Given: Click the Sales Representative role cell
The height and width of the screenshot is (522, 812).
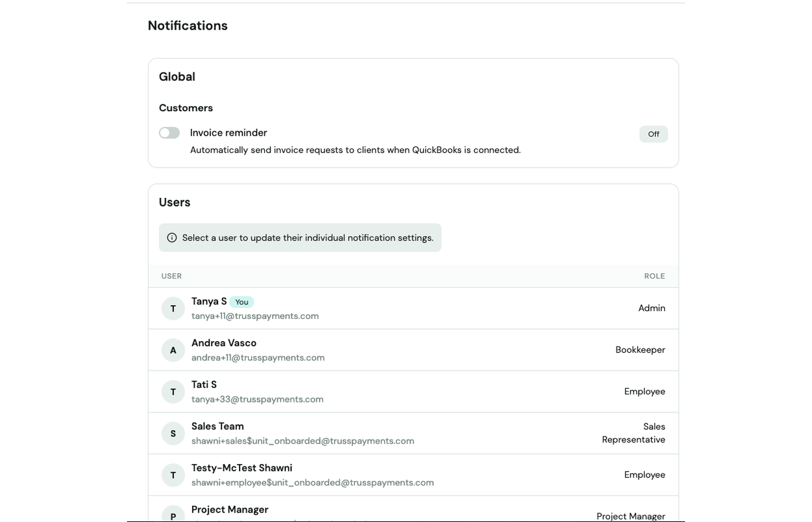Looking at the screenshot, I should pyautogui.click(x=633, y=433).
